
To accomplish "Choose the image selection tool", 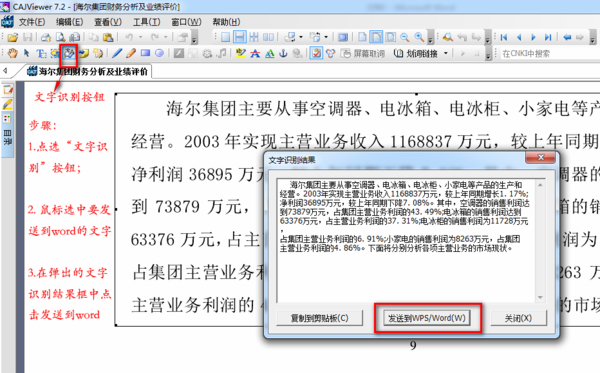I will [x=55, y=53].
